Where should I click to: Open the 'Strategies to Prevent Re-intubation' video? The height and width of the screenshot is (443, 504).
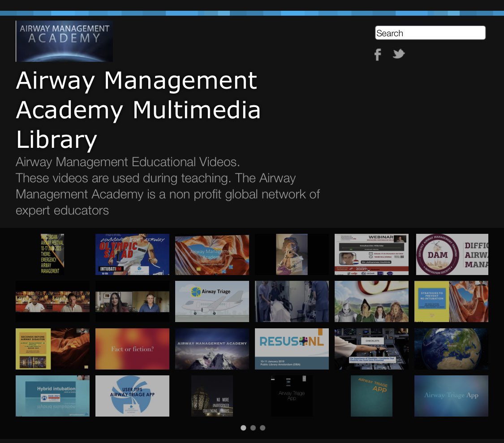click(x=451, y=301)
